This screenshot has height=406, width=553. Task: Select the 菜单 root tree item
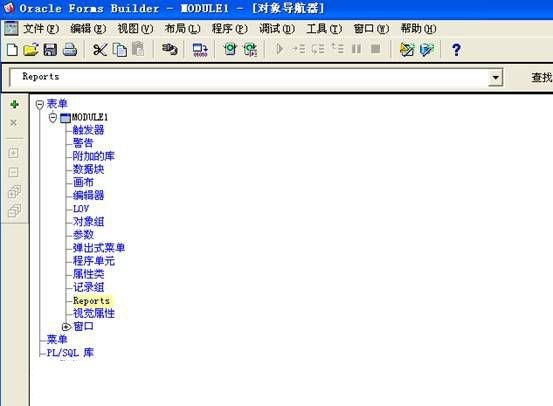click(57, 340)
